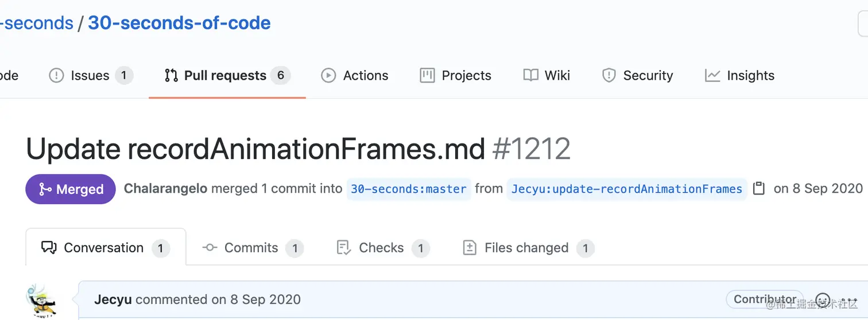
Task: Click the copy branch name clipboard icon
Action: coord(759,189)
